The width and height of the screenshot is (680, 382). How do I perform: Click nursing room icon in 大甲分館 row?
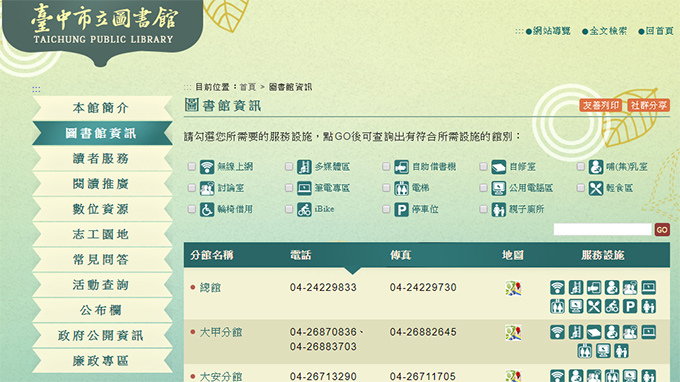click(x=612, y=333)
